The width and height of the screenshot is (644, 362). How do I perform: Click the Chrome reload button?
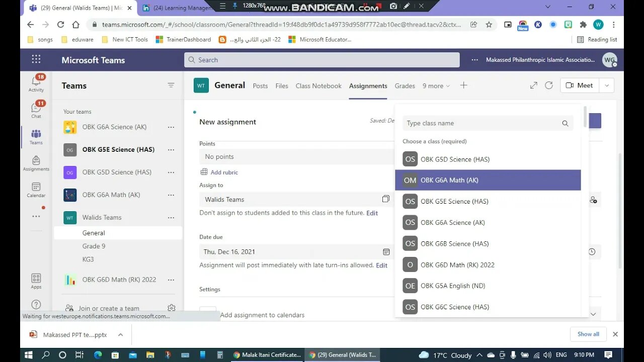tap(61, 25)
